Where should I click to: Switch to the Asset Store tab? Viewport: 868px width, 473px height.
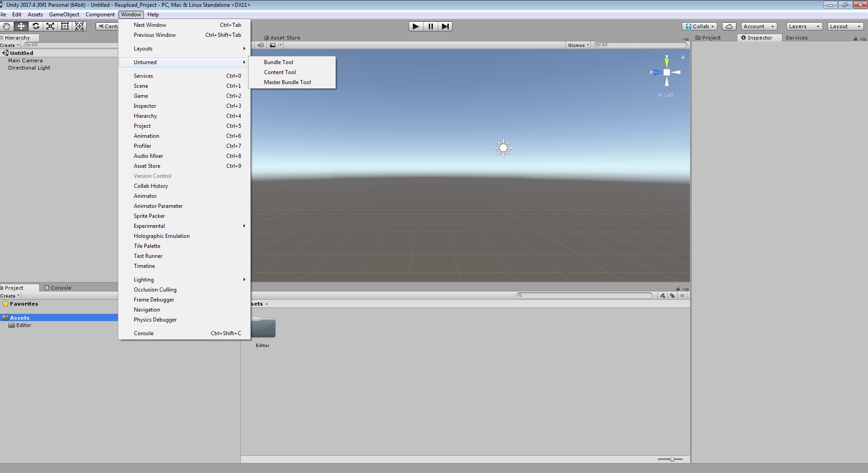282,38
